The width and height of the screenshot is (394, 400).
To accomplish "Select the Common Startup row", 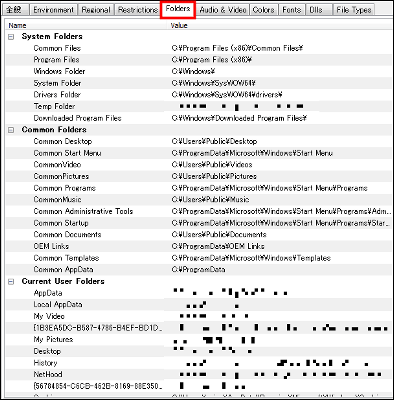I will [x=199, y=223].
